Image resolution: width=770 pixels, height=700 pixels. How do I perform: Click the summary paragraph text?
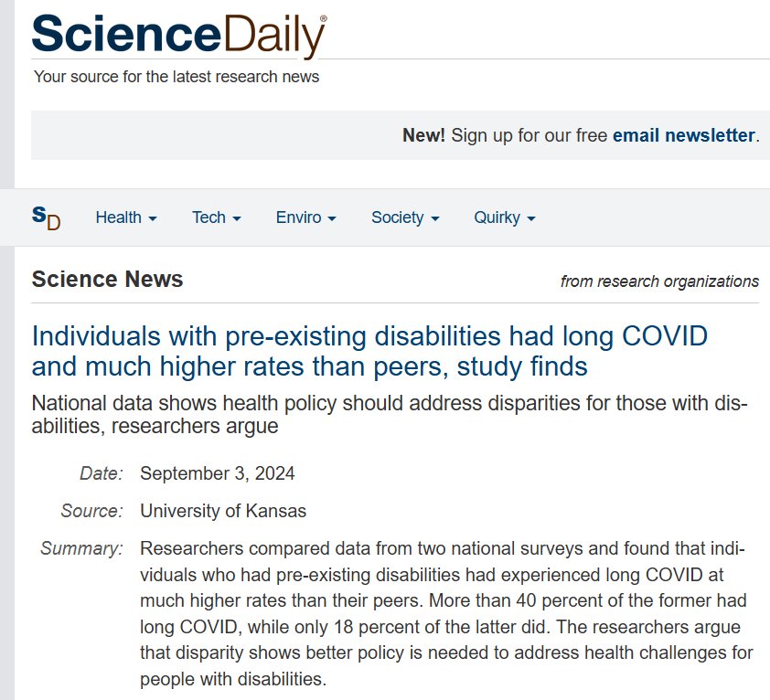tap(443, 614)
